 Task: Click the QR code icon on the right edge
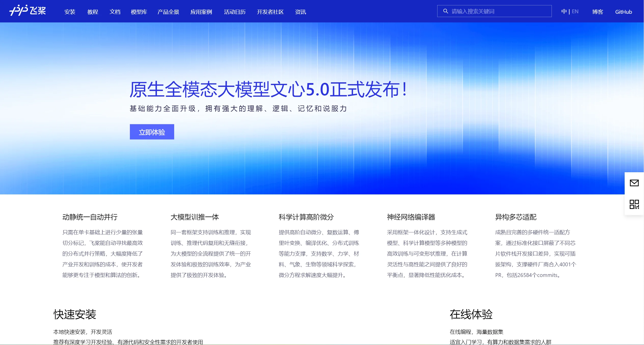tap(634, 204)
